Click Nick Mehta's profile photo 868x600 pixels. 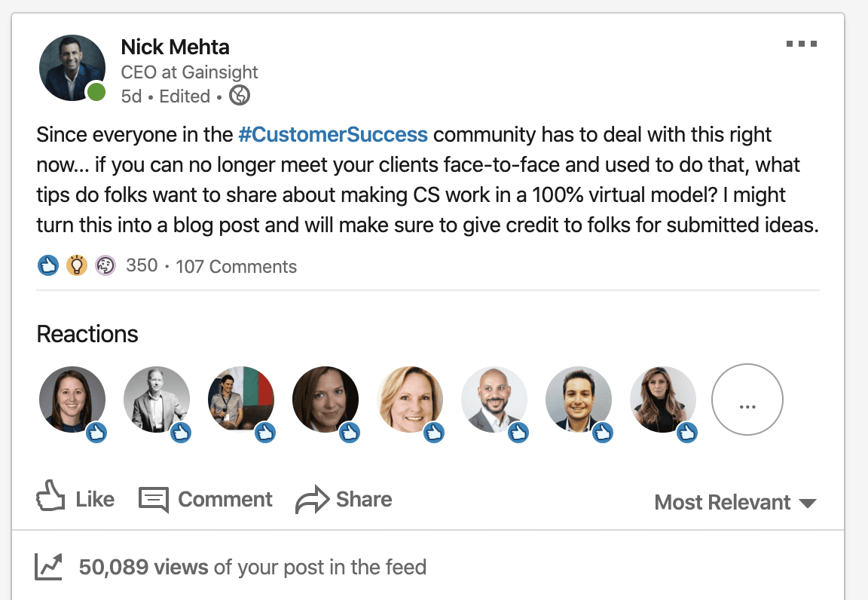tap(72, 68)
